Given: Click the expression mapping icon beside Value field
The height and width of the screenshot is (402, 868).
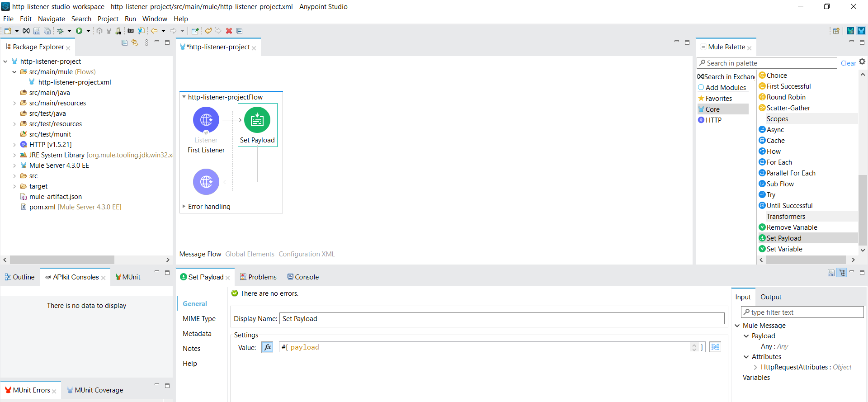Looking at the screenshot, I should coord(715,347).
